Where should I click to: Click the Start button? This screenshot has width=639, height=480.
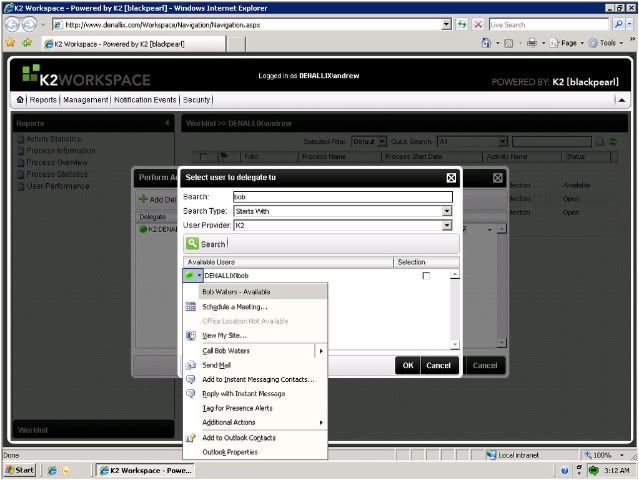[19, 470]
